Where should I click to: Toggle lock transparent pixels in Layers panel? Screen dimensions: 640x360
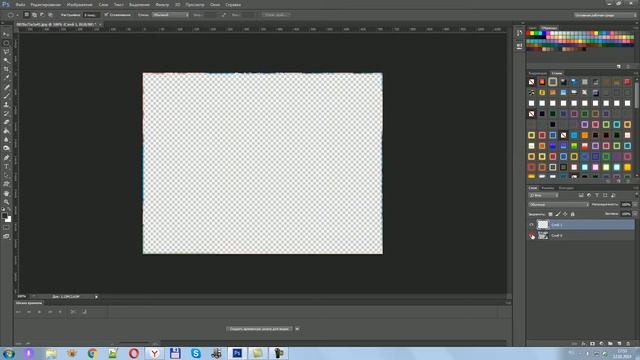point(550,214)
